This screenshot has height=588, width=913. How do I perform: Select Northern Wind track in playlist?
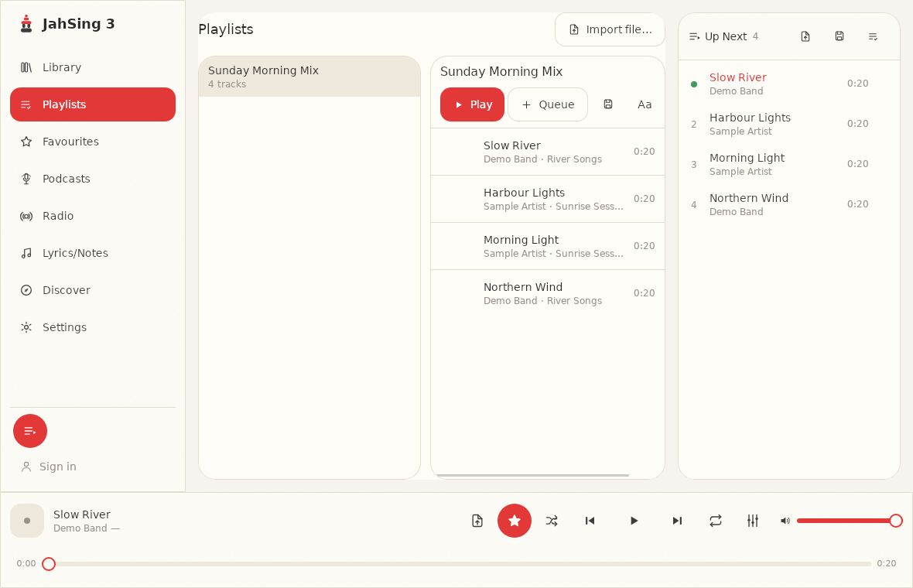click(547, 293)
